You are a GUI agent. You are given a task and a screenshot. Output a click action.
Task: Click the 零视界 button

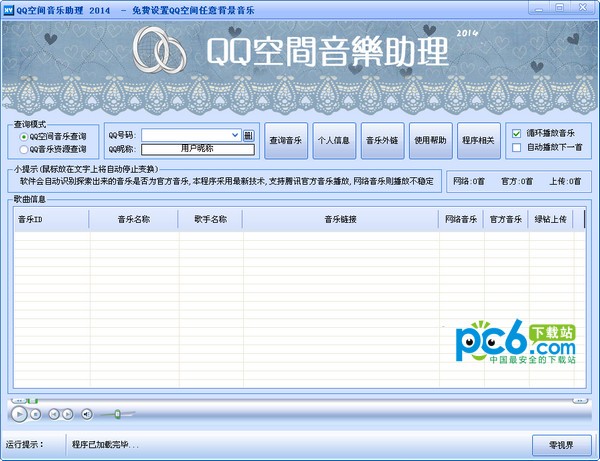click(561, 445)
